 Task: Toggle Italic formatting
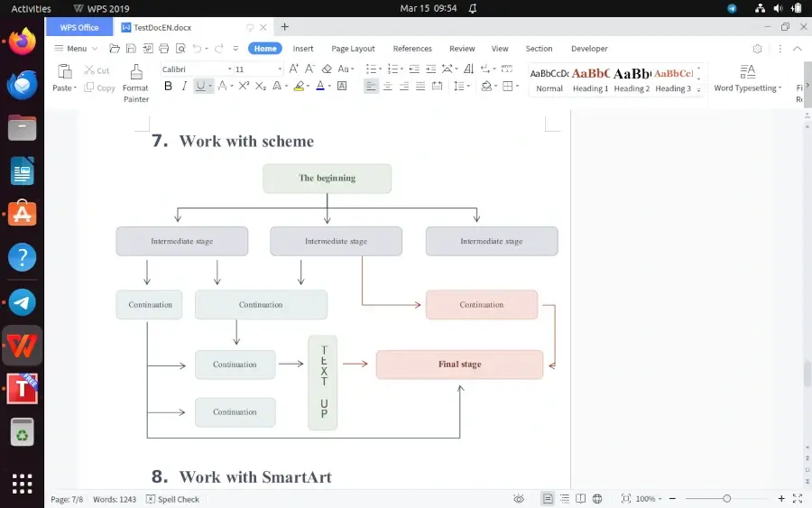(184, 87)
